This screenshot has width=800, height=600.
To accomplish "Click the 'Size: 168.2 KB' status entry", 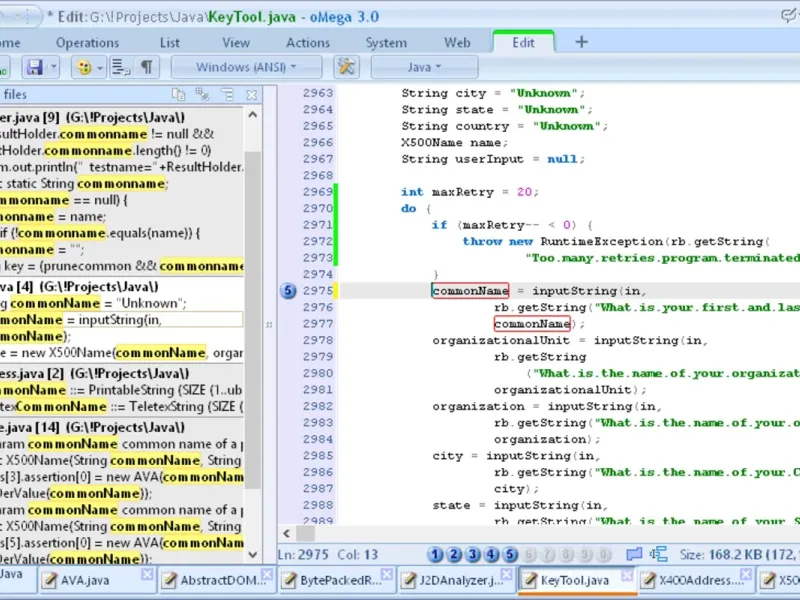I will [x=739, y=555].
